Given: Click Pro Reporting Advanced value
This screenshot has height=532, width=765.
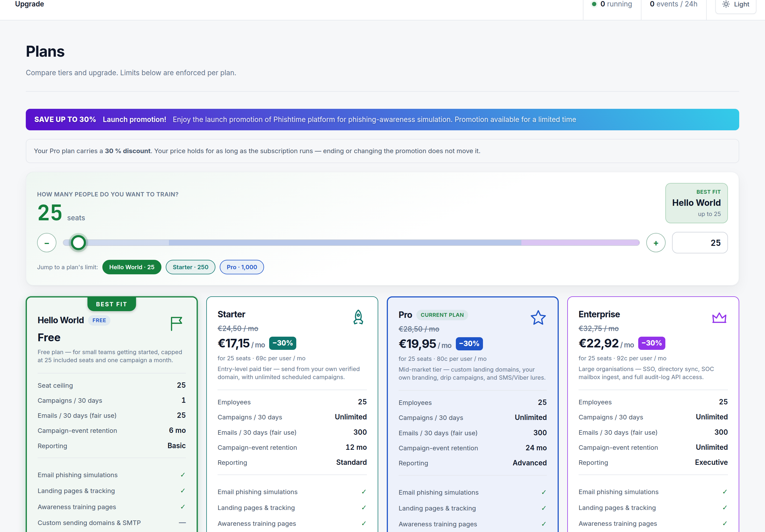Looking at the screenshot, I should point(529,463).
